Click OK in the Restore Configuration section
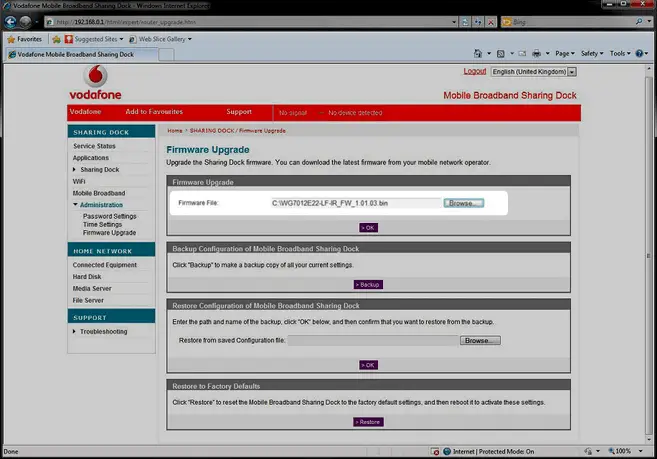The image size is (657, 459). click(368, 365)
